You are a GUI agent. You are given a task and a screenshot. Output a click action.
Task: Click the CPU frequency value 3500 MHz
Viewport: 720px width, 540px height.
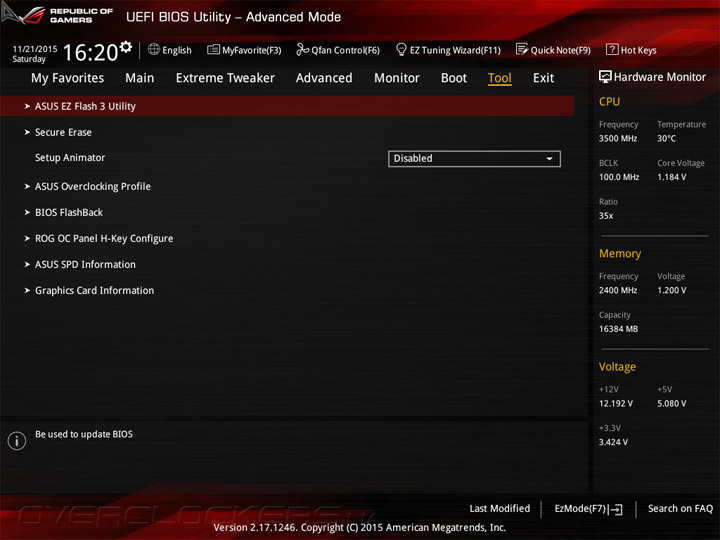click(618, 138)
